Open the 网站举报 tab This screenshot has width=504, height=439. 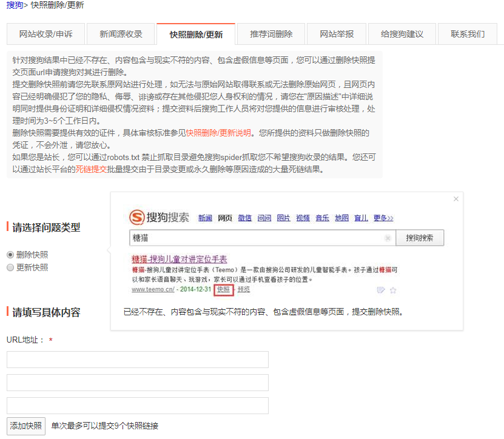[337, 34]
